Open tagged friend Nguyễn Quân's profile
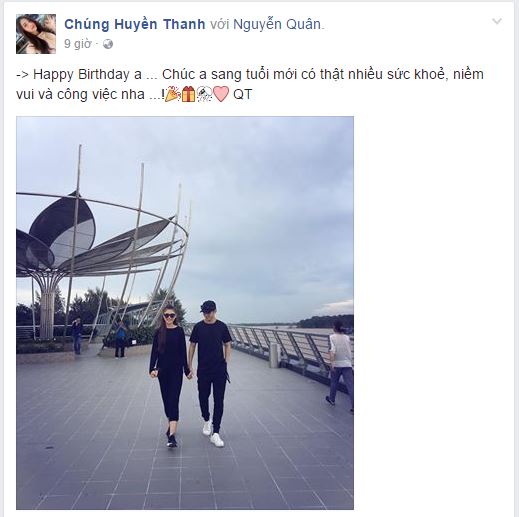 pyautogui.click(x=277, y=24)
